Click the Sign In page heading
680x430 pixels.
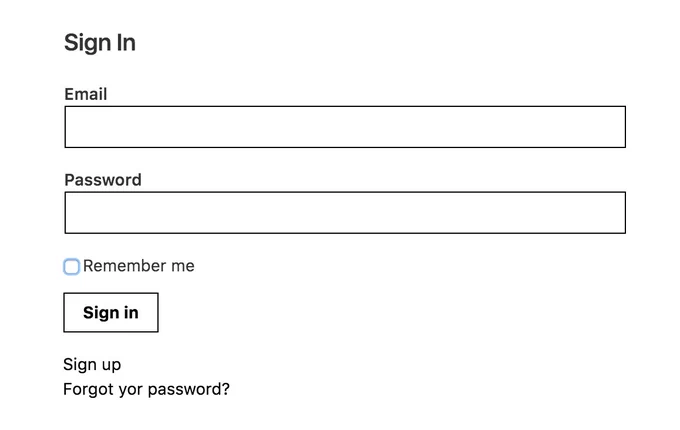100,43
